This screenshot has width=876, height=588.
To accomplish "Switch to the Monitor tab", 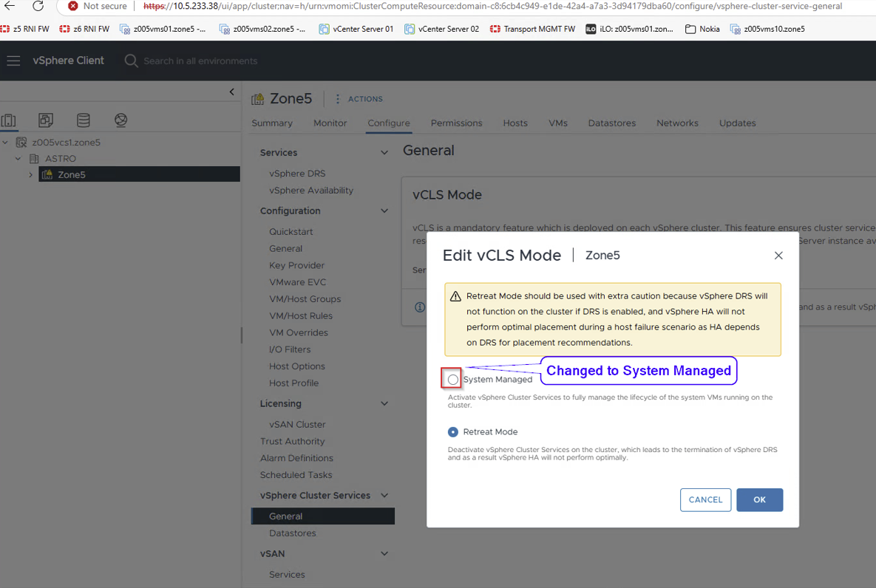I will 330,123.
